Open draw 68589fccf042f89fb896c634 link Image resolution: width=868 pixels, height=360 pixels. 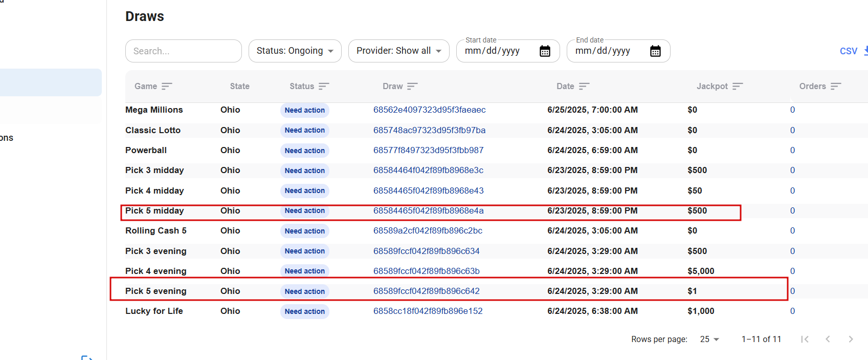click(427, 251)
